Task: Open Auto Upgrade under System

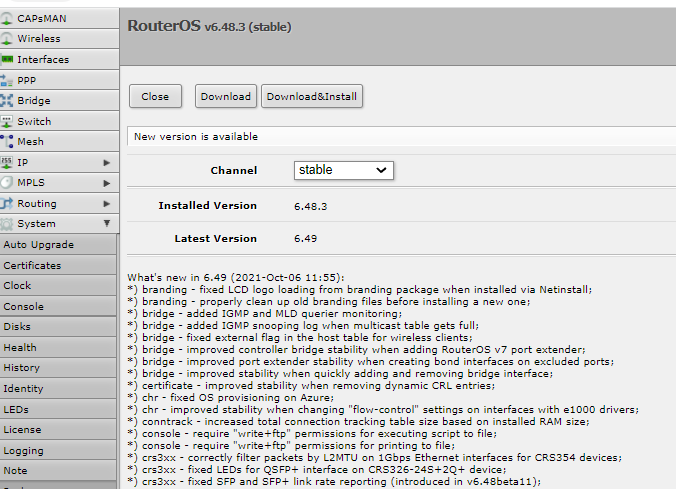Action: click(58, 244)
